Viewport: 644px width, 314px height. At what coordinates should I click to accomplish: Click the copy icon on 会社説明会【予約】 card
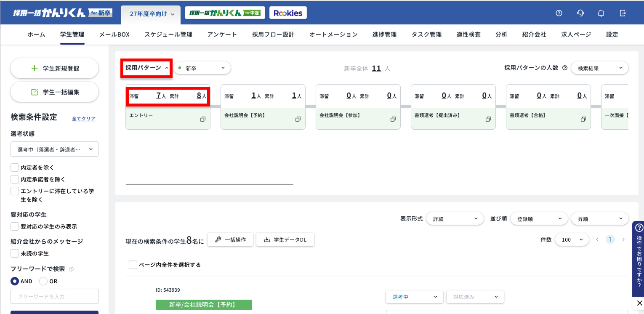click(x=298, y=119)
